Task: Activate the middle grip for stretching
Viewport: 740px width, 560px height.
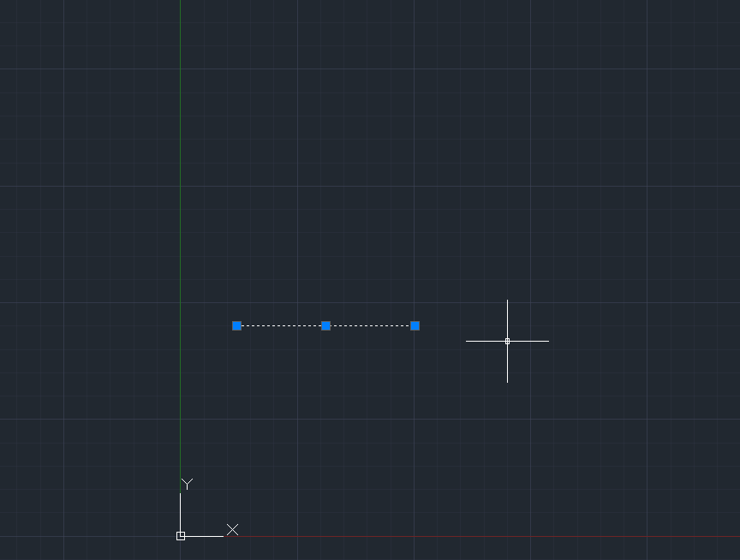Action: click(x=325, y=325)
